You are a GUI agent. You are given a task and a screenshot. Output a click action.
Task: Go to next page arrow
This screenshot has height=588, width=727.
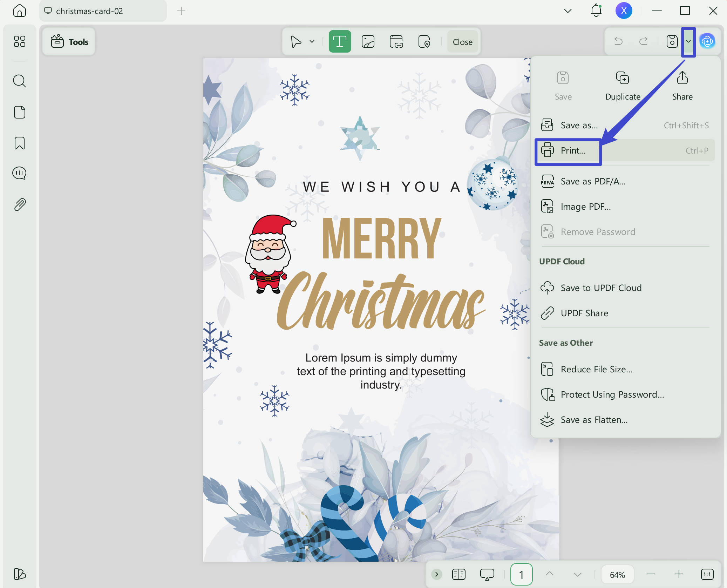point(578,574)
